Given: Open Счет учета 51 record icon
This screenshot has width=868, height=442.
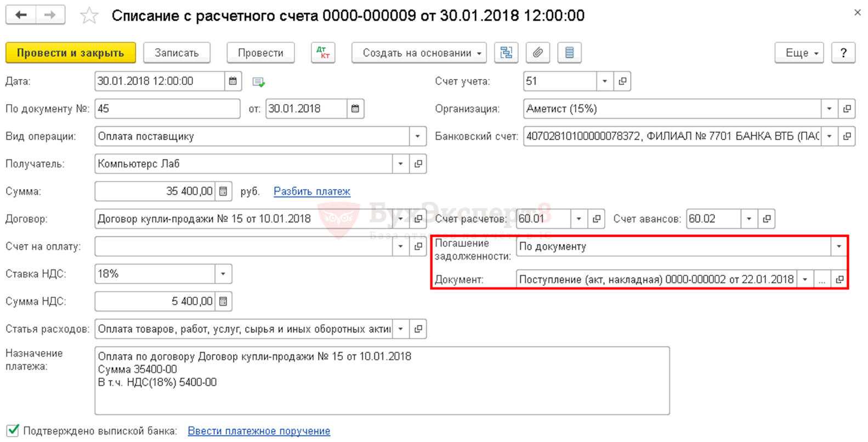Looking at the screenshot, I should pyautogui.click(x=622, y=81).
